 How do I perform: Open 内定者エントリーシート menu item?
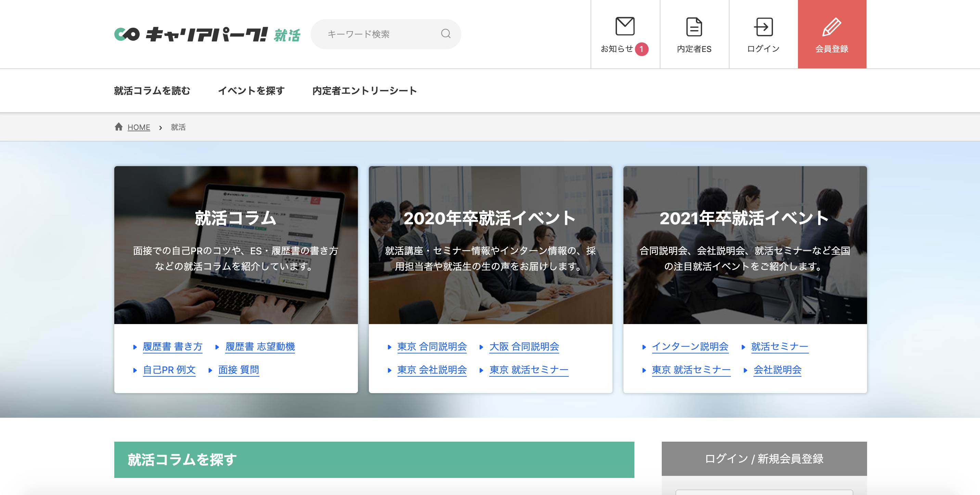pyautogui.click(x=364, y=91)
